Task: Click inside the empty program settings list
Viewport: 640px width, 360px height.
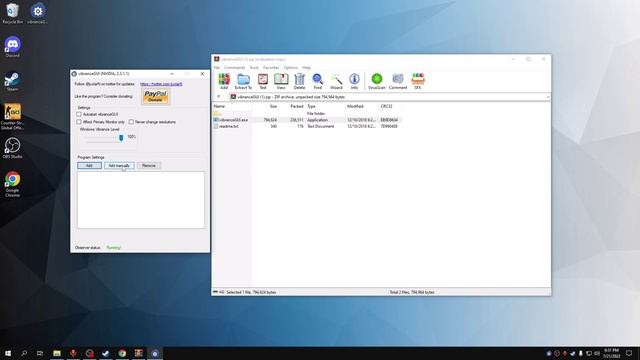Action: pyautogui.click(x=141, y=200)
